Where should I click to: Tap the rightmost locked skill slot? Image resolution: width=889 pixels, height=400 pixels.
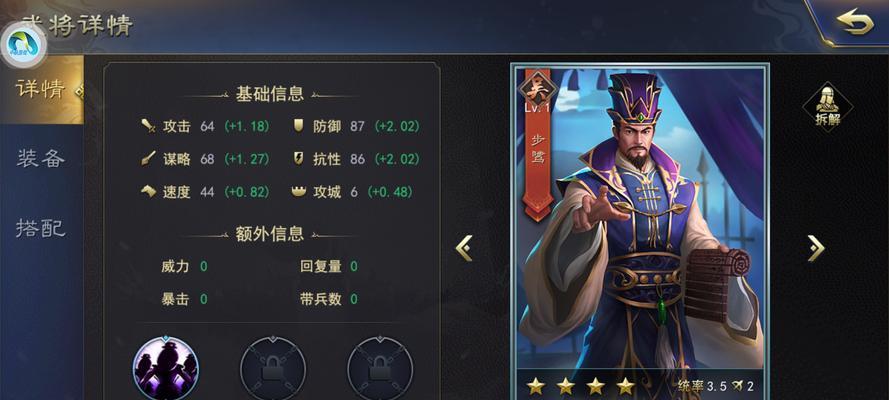point(380,368)
